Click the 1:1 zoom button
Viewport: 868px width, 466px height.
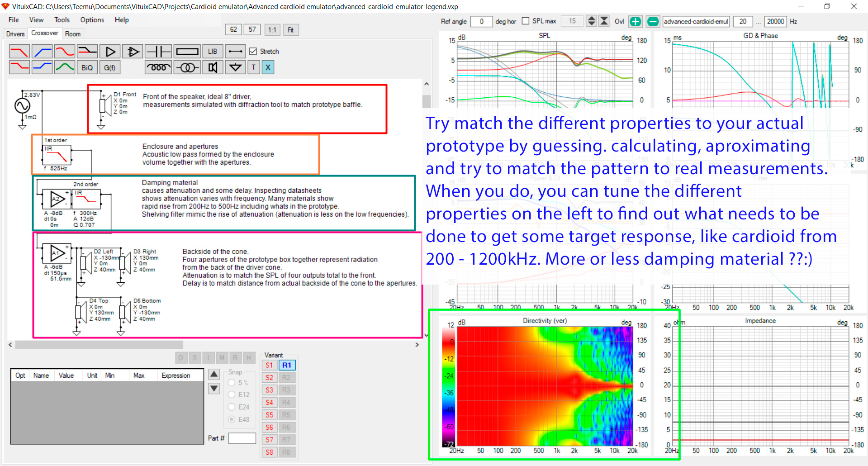[272, 30]
